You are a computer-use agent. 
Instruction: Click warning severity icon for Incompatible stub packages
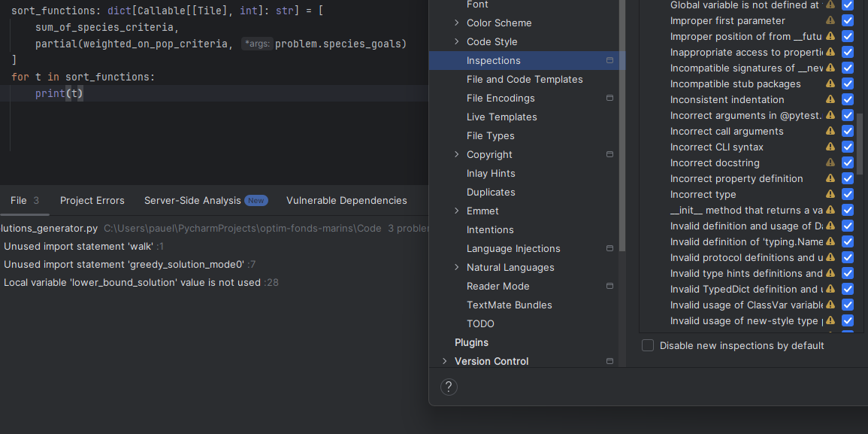(x=830, y=83)
